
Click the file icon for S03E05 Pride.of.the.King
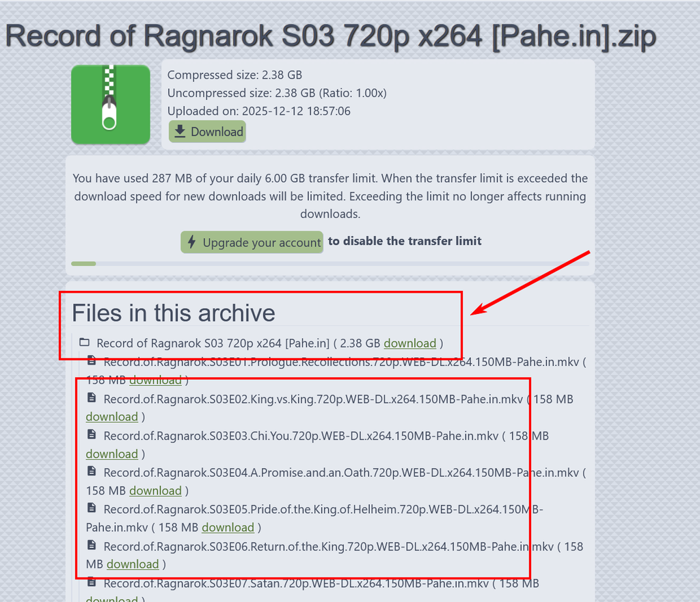[92, 508]
